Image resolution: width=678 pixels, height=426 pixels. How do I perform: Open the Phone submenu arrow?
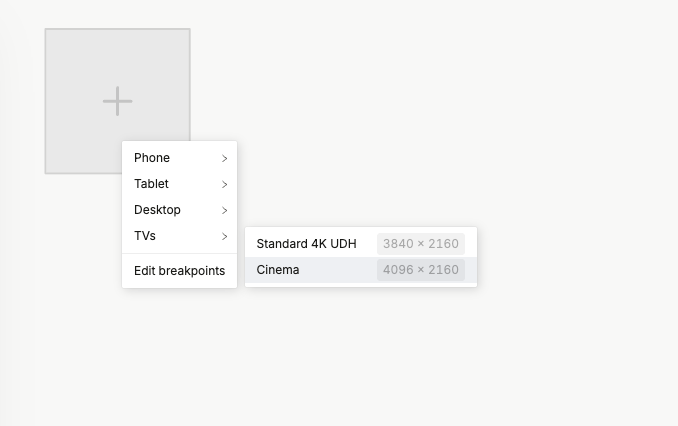coord(225,158)
